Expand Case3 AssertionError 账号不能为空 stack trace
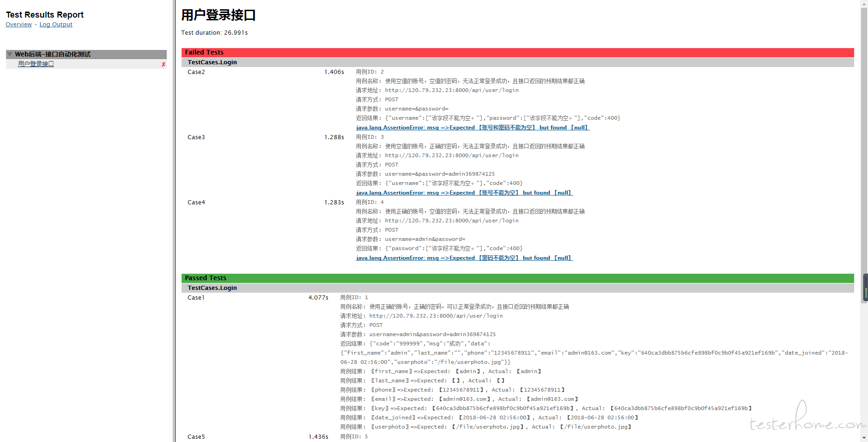Viewport: 868px width, 442px height. click(x=464, y=193)
